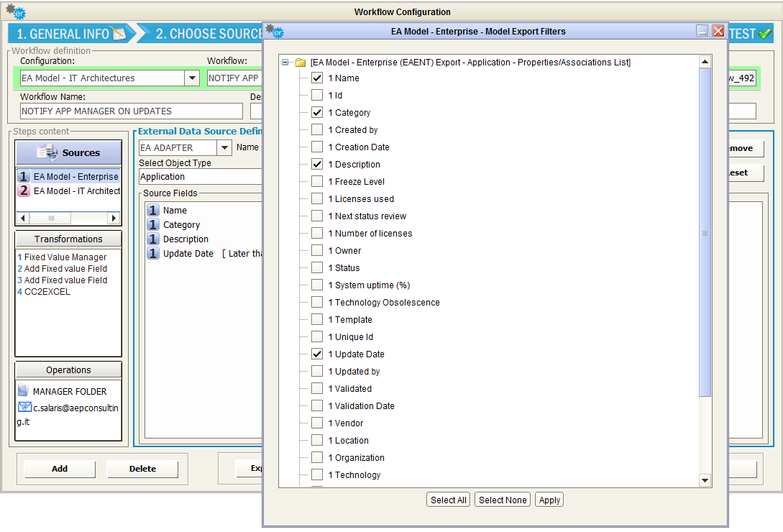Viewport: 783px width, 532px height.
Task: Open the Select Object Type Application combo
Action: pyautogui.click(x=201, y=176)
